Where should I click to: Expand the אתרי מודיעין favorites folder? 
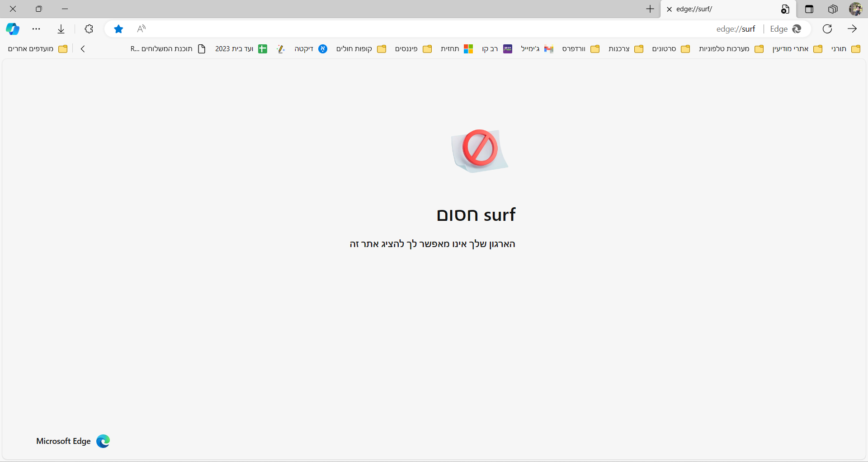point(797,49)
